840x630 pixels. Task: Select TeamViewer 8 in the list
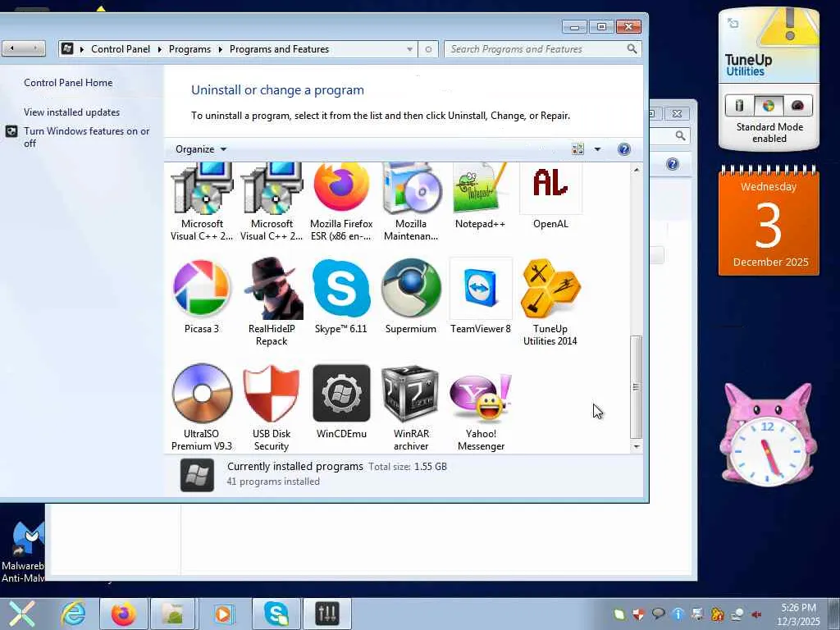(481, 295)
